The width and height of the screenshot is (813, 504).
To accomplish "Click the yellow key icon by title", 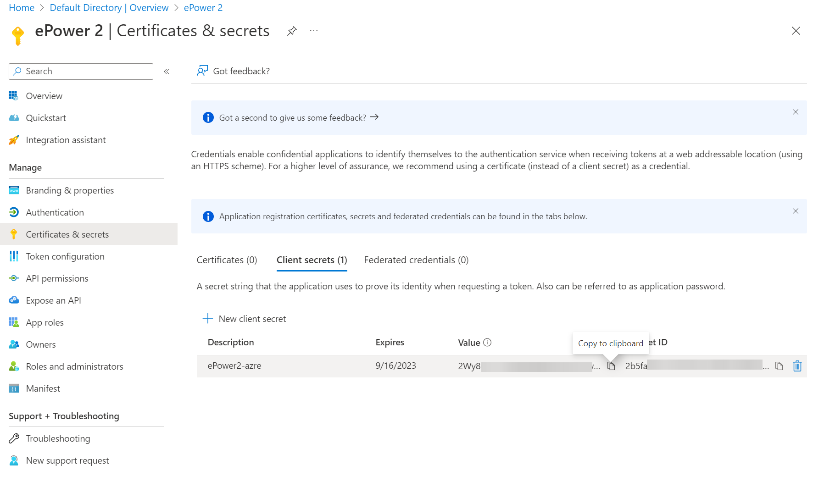I will (x=18, y=36).
